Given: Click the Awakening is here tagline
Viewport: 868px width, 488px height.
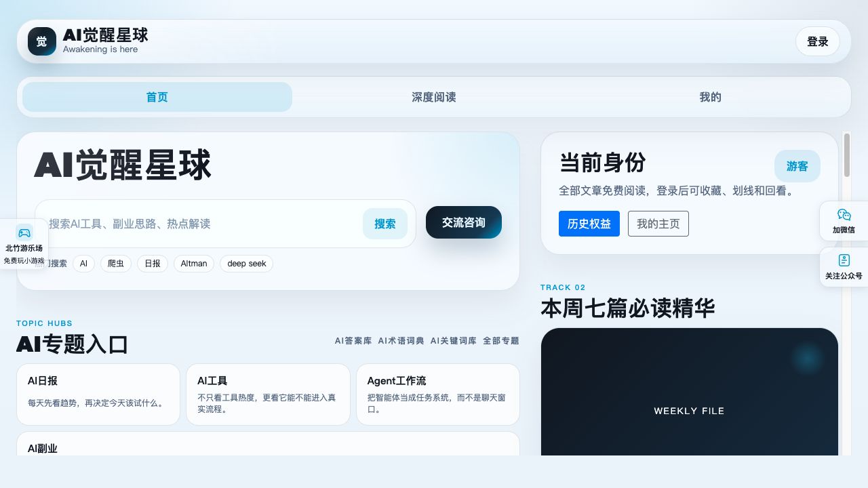Looking at the screenshot, I should point(100,49).
